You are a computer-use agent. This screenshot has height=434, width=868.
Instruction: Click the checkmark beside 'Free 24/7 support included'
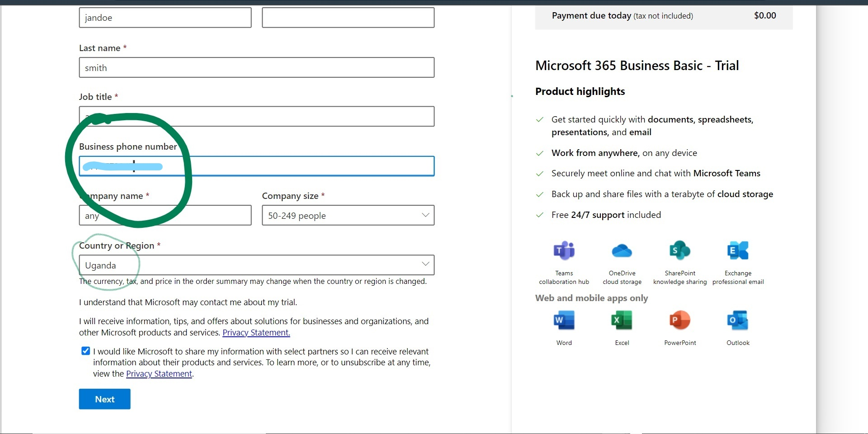click(539, 215)
